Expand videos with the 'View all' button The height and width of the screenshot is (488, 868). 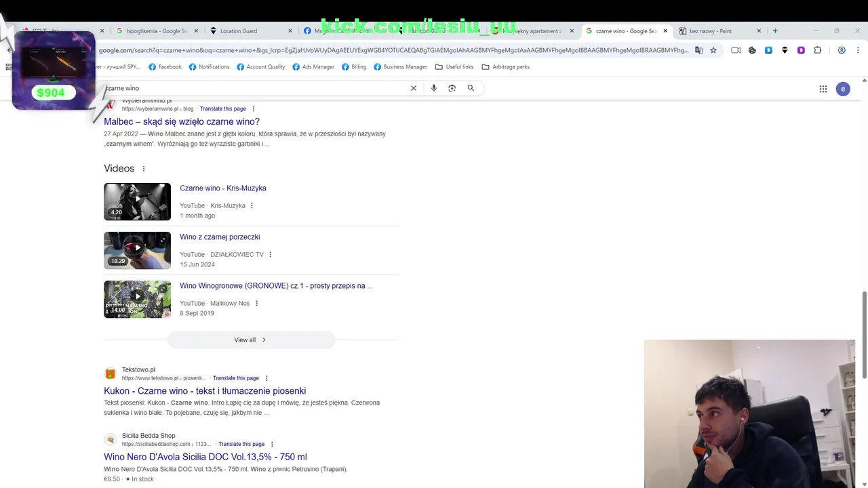251,340
